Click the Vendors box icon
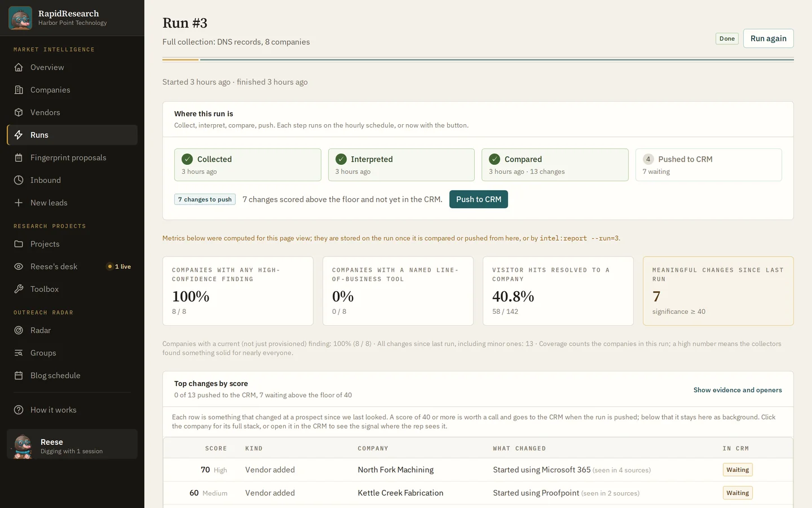This screenshot has width=812, height=508. coord(19,112)
